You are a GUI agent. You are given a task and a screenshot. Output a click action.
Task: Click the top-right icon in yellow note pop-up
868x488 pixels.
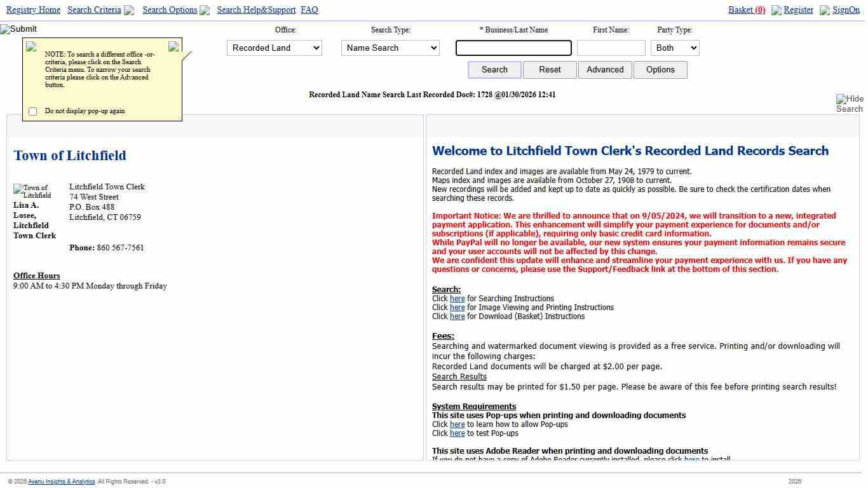(173, 46)
